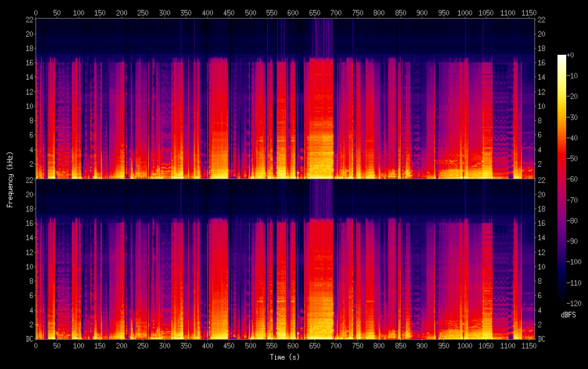
Task: Click the "DC" label at bottom-right of lower channel
Action: click(x=541, y=339)
